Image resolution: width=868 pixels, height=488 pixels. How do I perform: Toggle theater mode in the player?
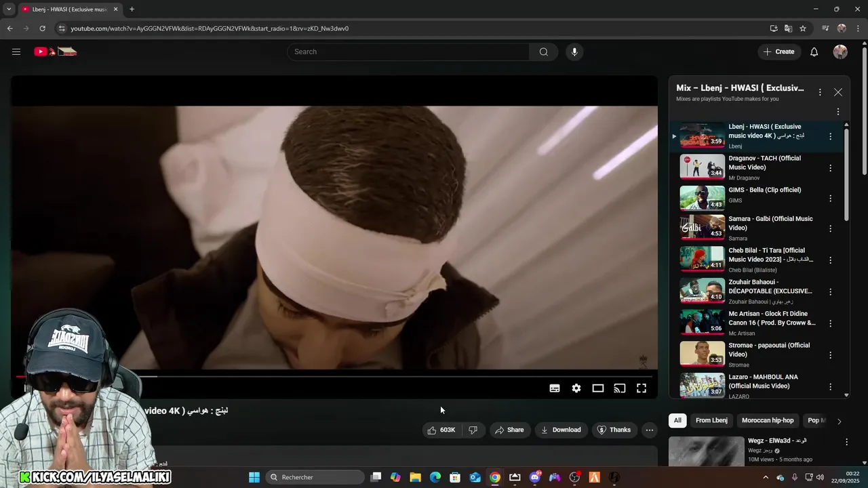point(597,388)
